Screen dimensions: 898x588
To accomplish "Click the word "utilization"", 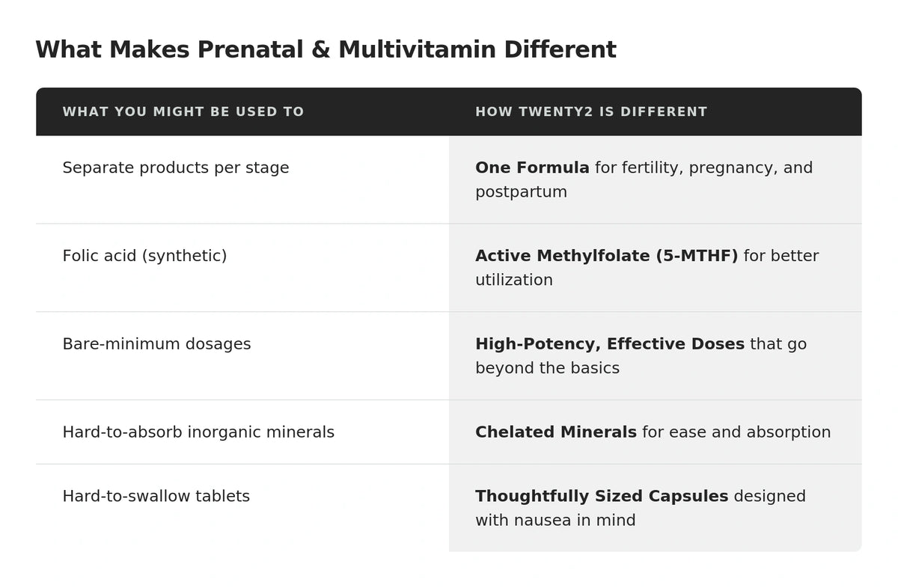I will pos(514,280).
